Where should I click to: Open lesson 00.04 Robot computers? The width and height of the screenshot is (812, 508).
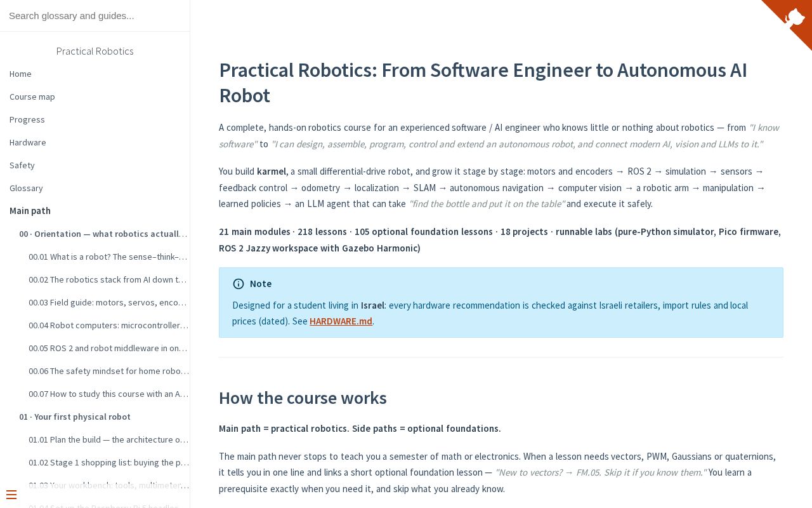coord(108,325)
